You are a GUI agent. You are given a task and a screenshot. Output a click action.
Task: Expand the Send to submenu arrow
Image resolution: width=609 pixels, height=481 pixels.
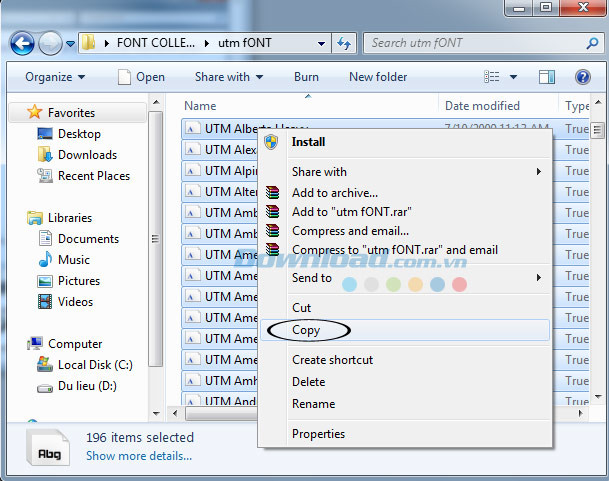click(x=539, y=277)
